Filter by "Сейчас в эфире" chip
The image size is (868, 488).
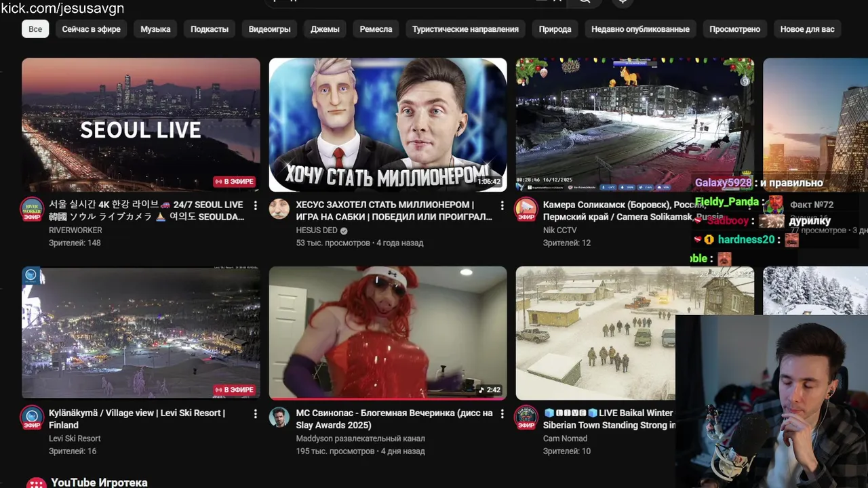(92, 29)
